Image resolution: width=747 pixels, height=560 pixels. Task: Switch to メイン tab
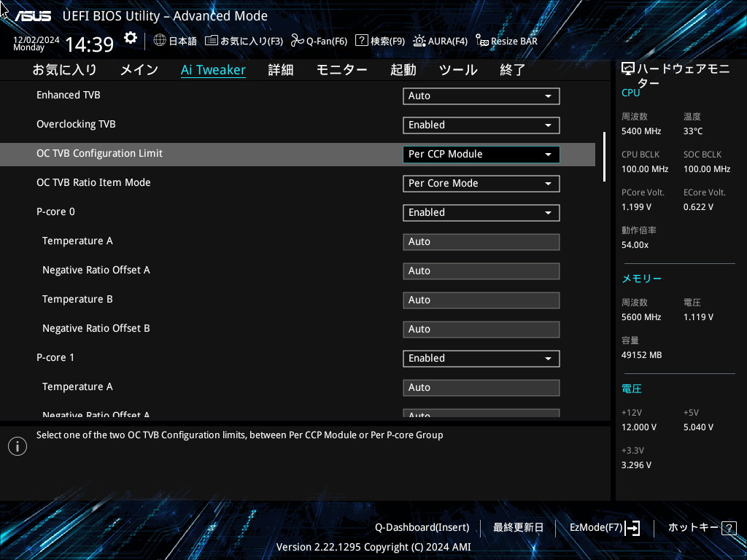[x=139, y=70]
